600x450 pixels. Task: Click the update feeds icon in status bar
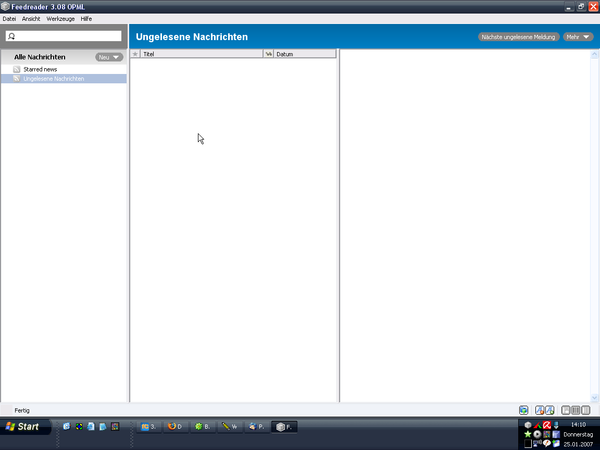click(524, 410)
